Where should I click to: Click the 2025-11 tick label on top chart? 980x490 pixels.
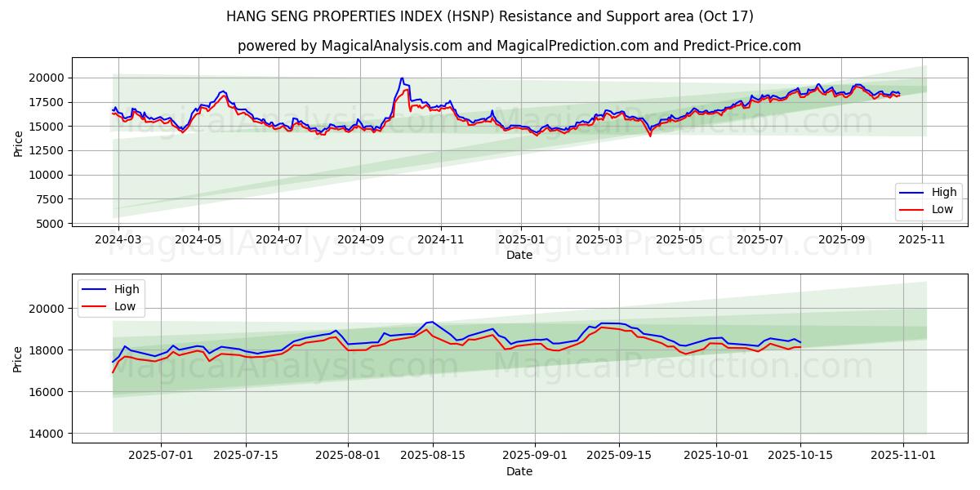pos(923,240)
